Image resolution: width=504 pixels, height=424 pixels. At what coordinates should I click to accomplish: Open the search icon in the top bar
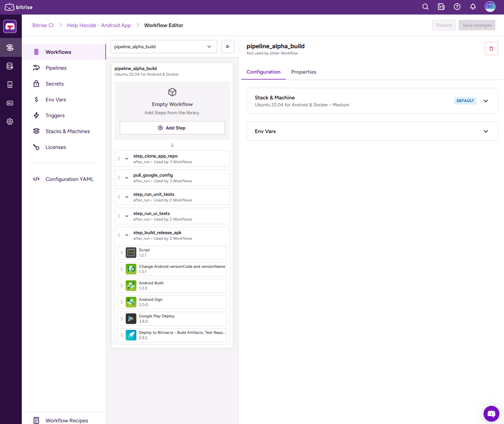(x=425, y=7)
